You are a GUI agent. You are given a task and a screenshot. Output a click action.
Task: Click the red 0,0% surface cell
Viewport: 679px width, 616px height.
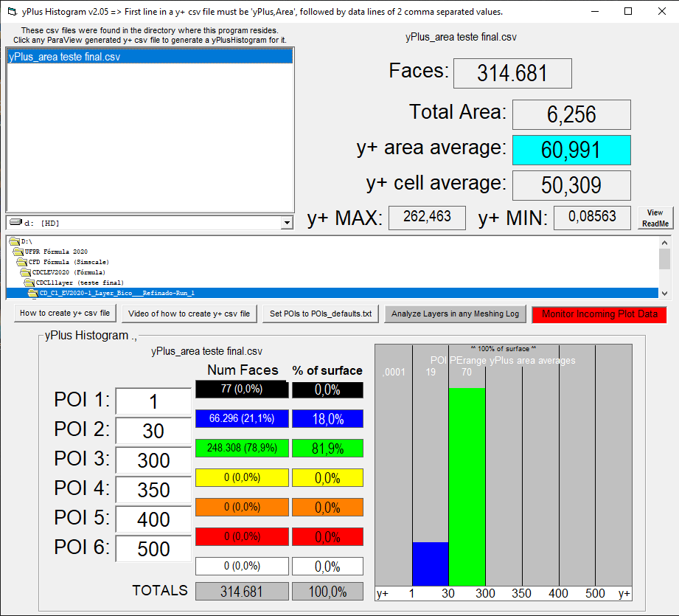(327, 536)
